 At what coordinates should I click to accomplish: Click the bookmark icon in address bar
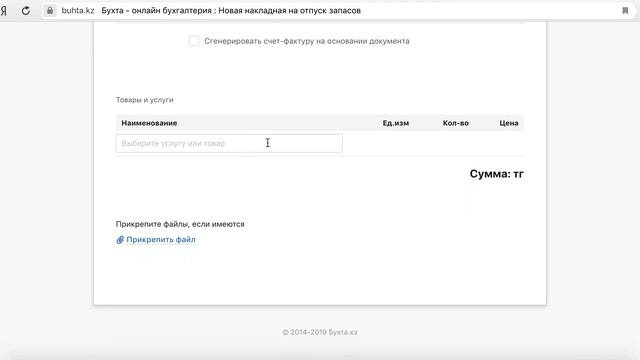tap(625, 11)
